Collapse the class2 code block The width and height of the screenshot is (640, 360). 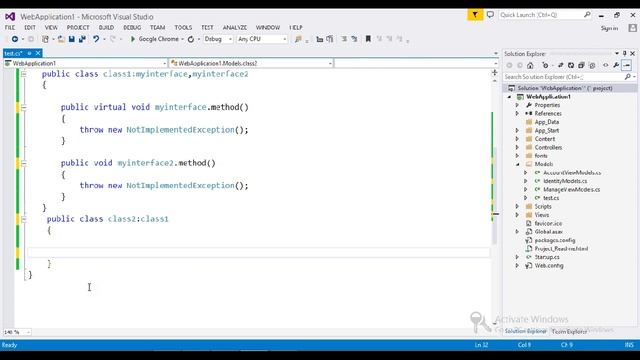(x=24, y=219)
